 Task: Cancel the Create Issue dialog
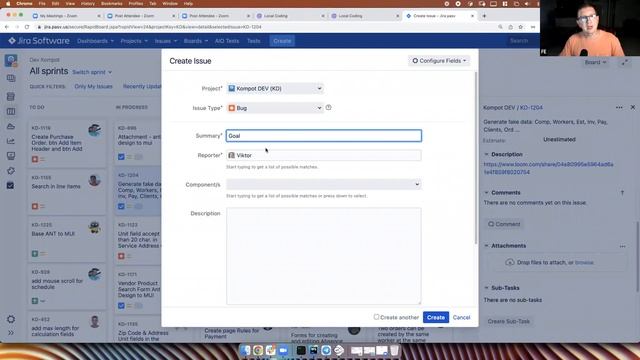point(461,317)
